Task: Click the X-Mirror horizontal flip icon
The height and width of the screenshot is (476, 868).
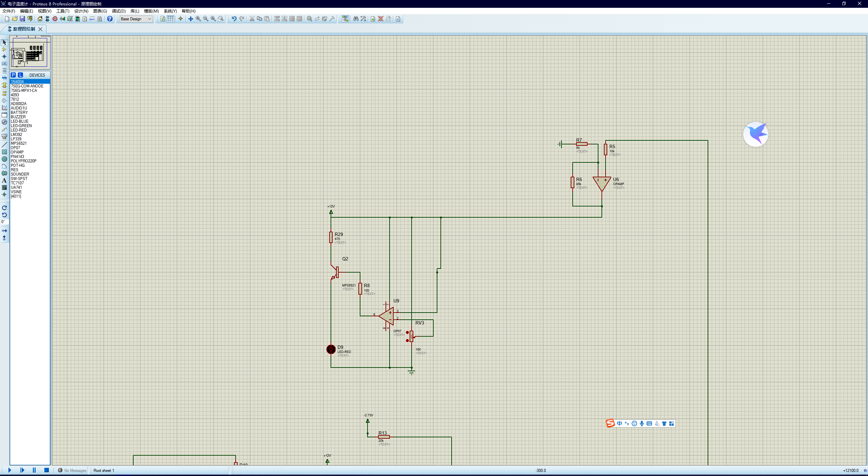Action: click(4, 231)
